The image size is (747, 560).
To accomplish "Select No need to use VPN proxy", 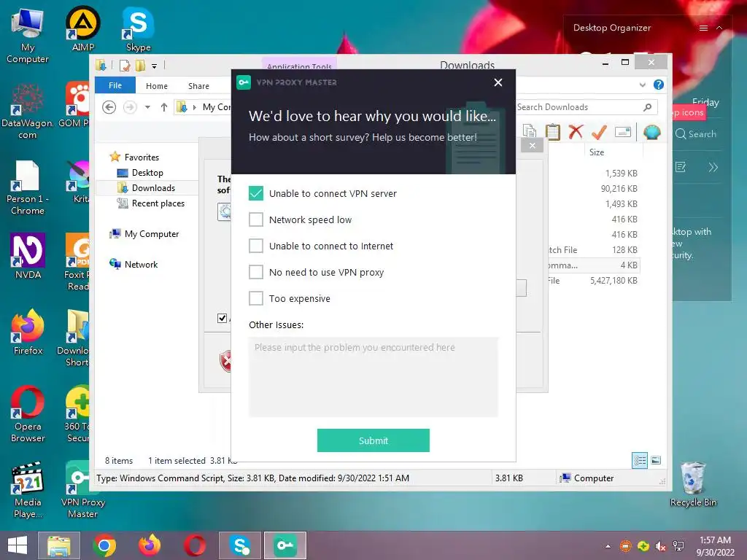I will 256,272.
